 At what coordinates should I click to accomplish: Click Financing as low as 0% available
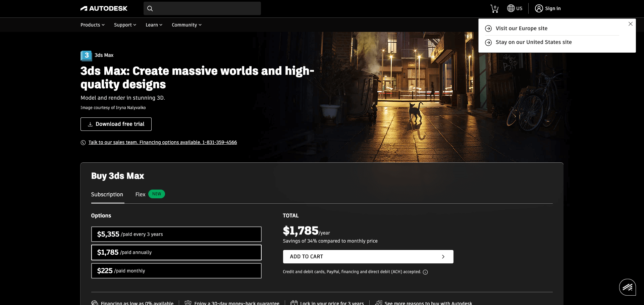pos(137,303)
